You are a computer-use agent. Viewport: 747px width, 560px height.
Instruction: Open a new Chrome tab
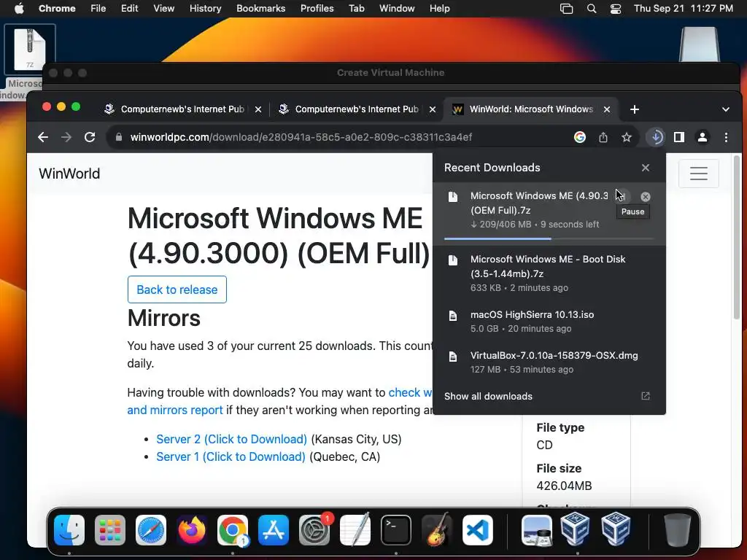pos(634,109)
